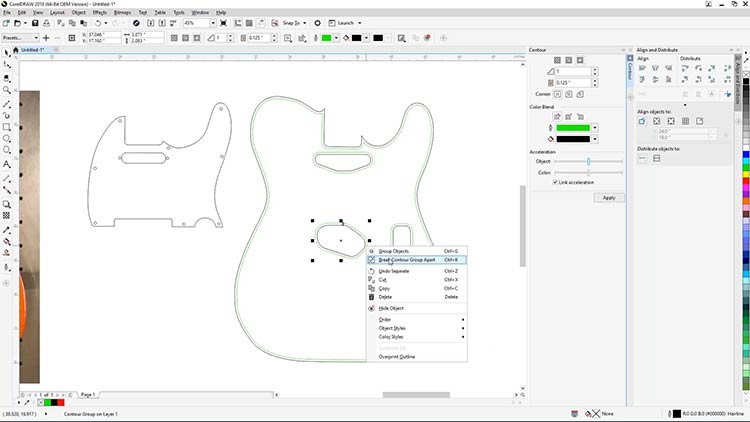The height and width of the screenshot is (422, 750).
Task: Select the Interactive Fill tool
Action: (x=6, y=242)
